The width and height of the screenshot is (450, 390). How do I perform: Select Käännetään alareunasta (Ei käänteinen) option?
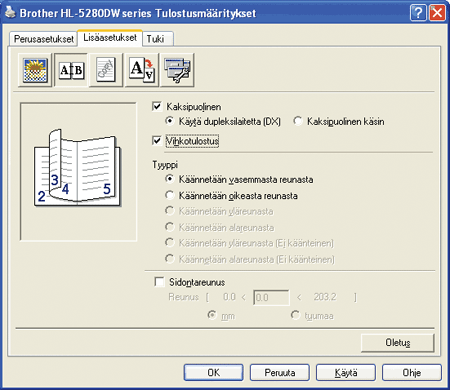tap(170, 259)
